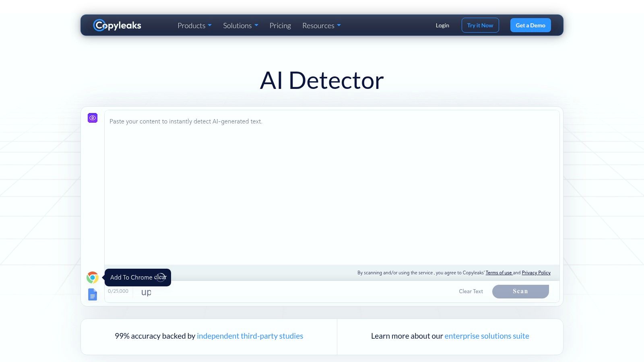Click the Copyleaks logo
The width and height of the screenshot is (644, 362).
coord(117,25)
